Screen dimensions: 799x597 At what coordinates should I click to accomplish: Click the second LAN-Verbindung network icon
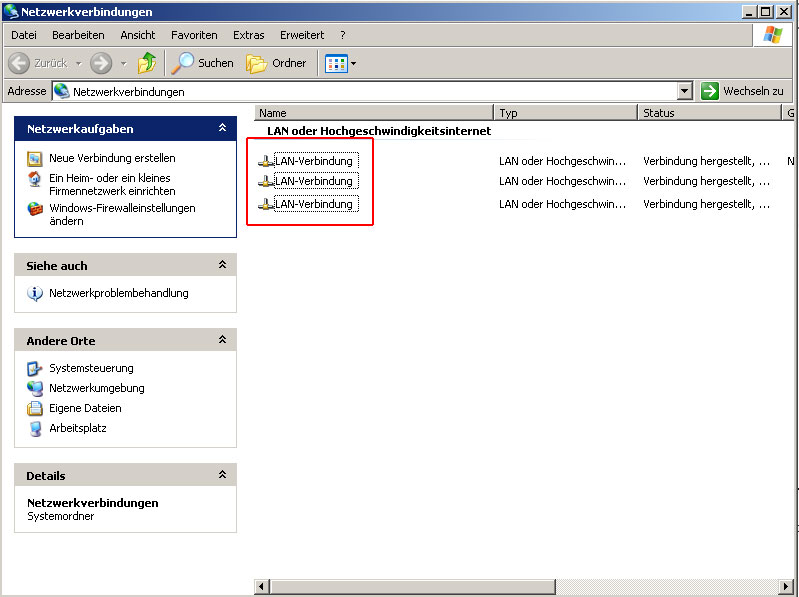coord(265,181)
